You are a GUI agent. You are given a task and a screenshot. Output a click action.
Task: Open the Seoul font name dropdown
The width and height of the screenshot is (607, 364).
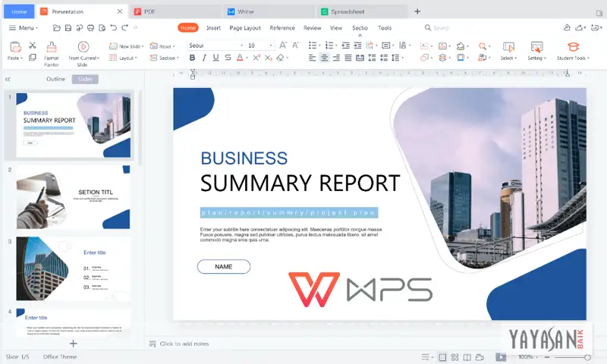pyautogui.click(x=241, y=45)
